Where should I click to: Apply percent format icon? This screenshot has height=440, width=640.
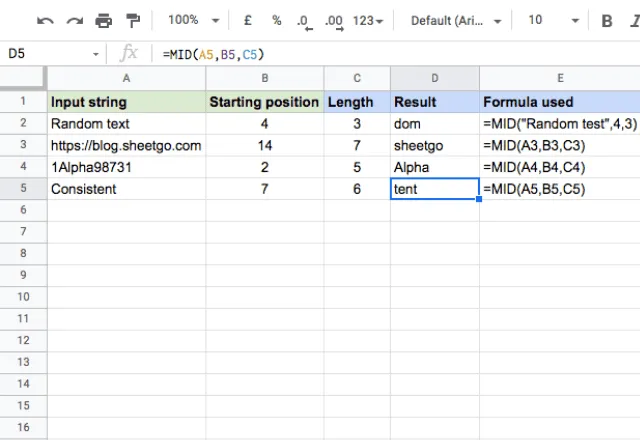click(277, 20)
